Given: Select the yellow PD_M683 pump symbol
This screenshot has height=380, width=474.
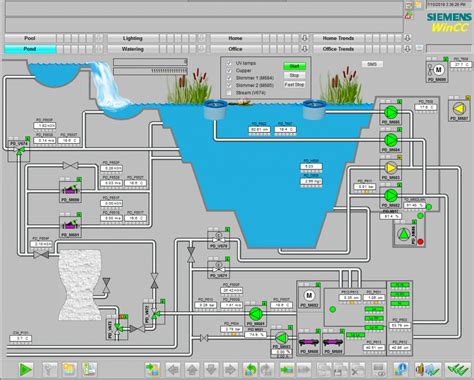Looking at the screenshot, I should coord(391,168).
